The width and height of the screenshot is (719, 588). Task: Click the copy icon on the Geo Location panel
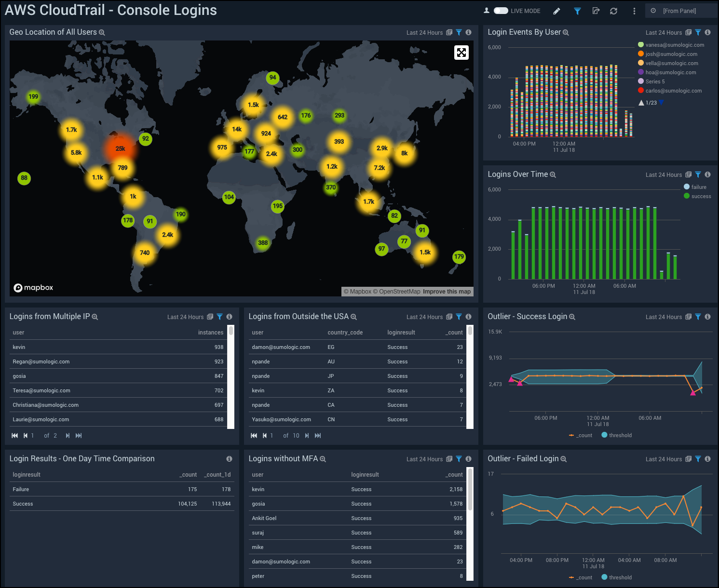[x=449, y=32]
